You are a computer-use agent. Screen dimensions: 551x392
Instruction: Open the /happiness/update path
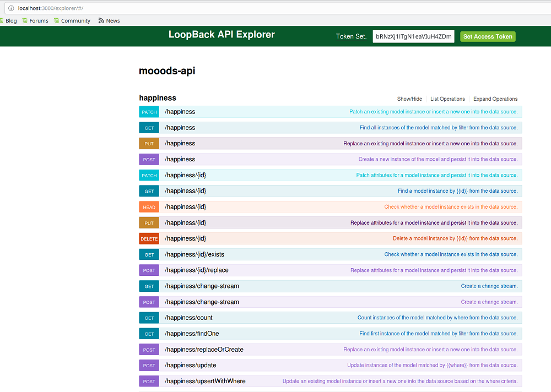(190, 366)
